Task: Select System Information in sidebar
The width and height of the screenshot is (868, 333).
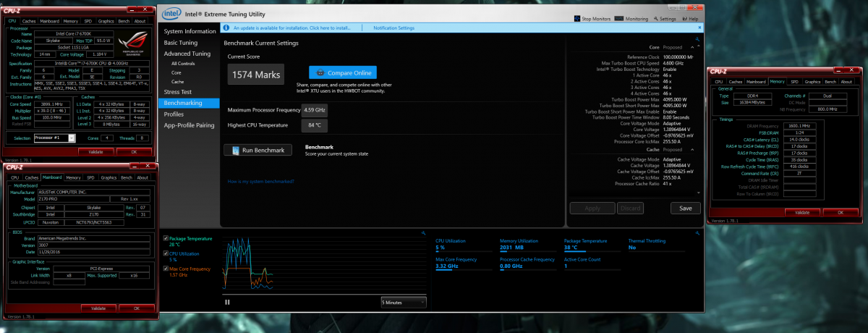Action: point(190,32)
